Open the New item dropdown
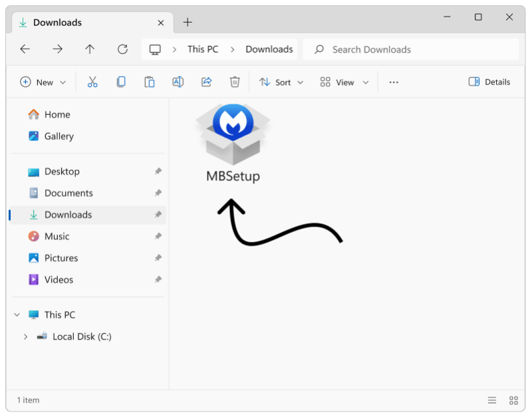 coord(43,81)
